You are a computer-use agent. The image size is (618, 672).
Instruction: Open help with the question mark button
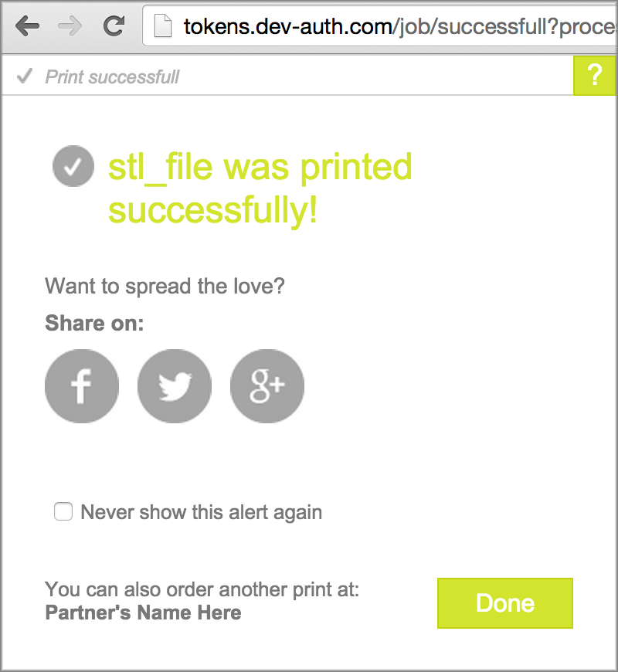594,76
